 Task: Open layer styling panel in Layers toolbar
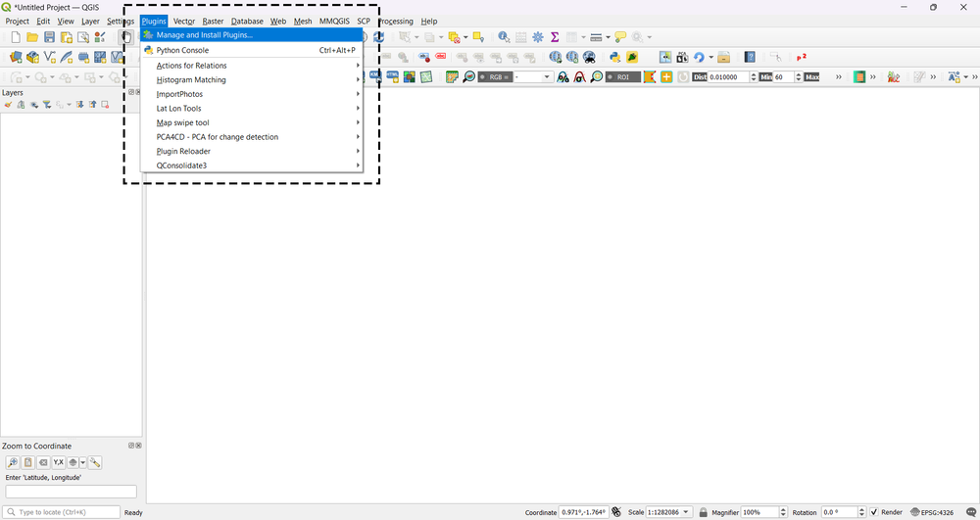click(x=8, y=105)
